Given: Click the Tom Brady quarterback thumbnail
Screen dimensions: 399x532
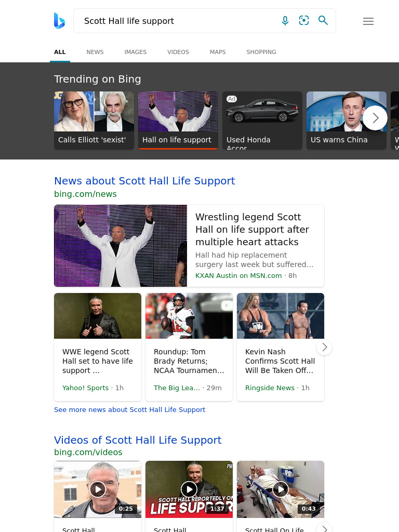Looking at the screenshot, I should point(189,316).
